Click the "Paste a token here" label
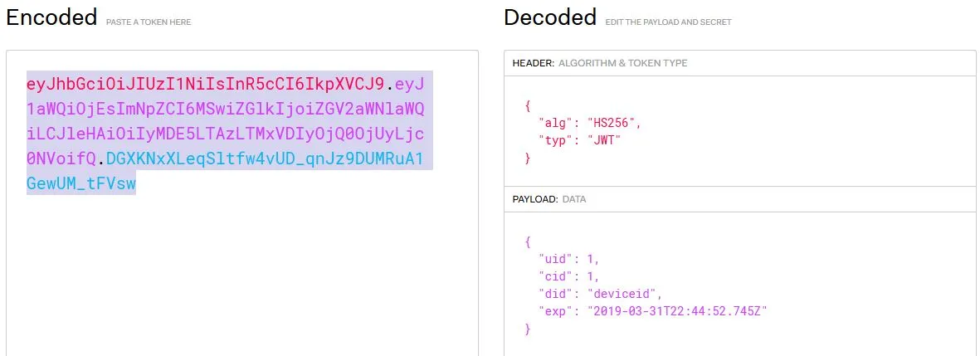980x356 pixels. tap(149, 22)
